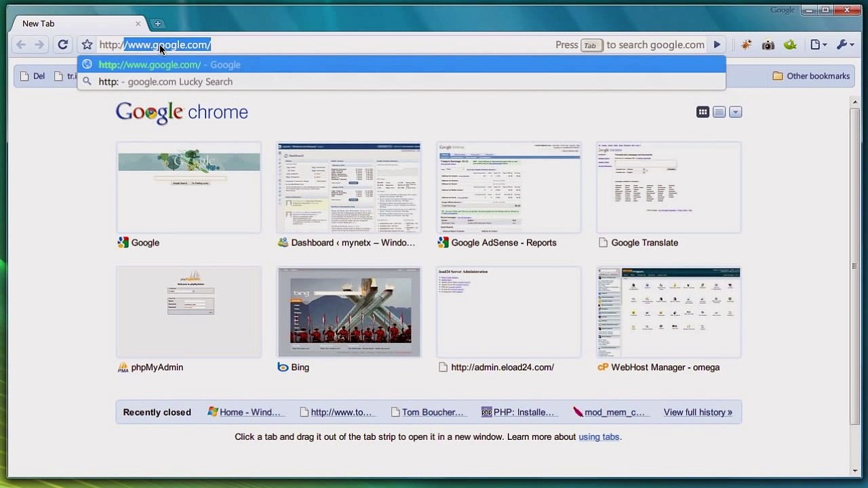Open the wrench settings menu
The height and width of the screenshot is (488, 868).
click(846, 45)
